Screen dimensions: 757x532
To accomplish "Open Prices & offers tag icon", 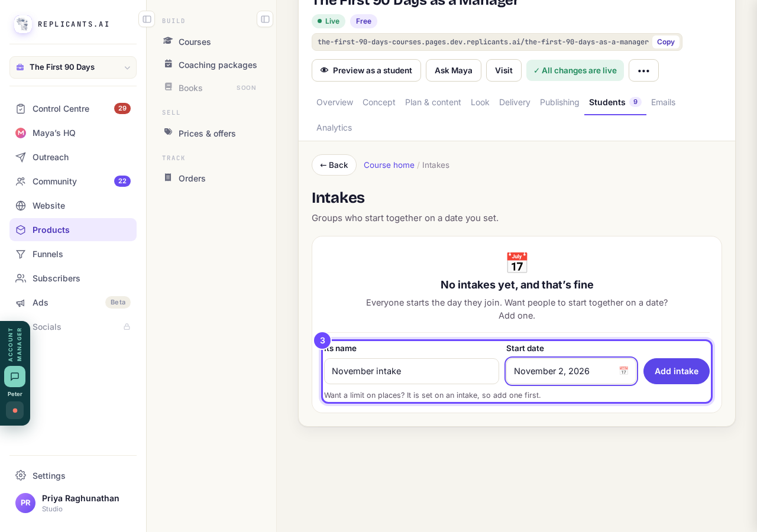I will [168, 132].
